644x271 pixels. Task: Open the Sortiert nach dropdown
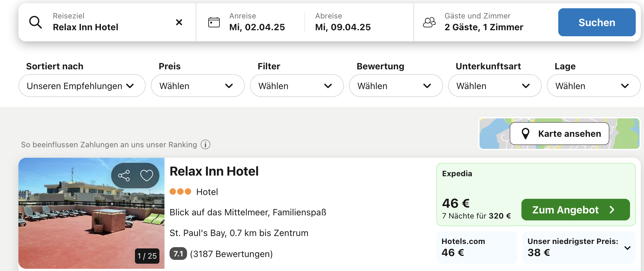[x=82, y=86]
